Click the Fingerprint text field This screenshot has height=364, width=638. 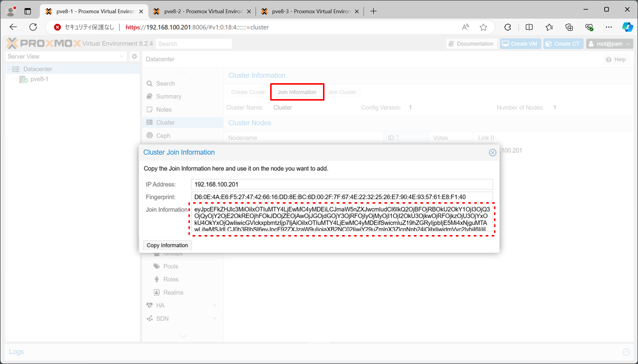(341, 197)
